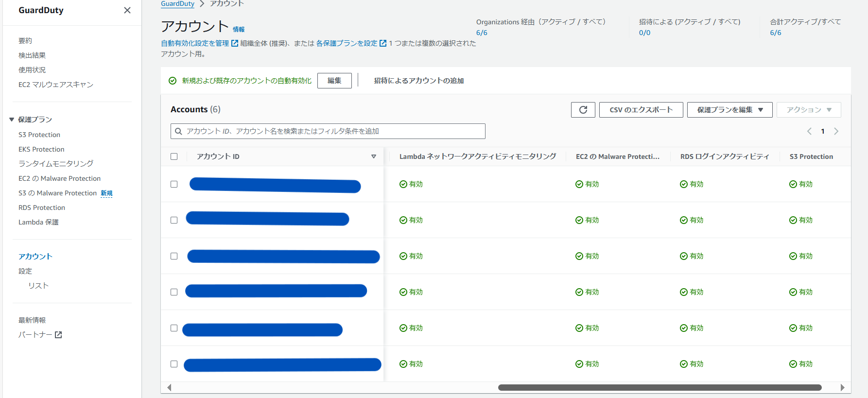Screen dimensions: 868x398
Task: Click the search magnifier icon in filter box
Action: click(178, 131)
